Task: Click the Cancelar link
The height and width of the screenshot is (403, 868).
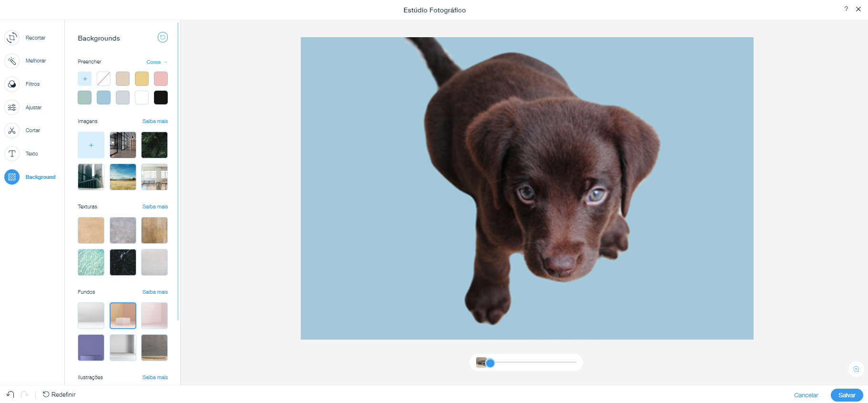Action: [806, 395]
